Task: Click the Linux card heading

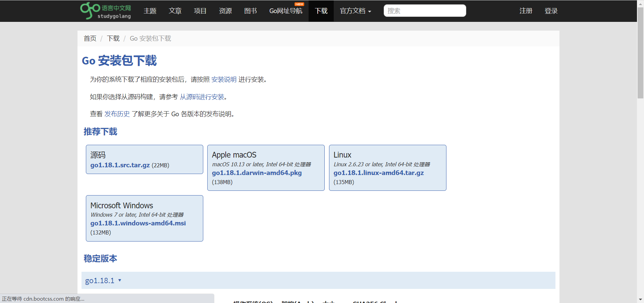Action: tap(342, 155)
